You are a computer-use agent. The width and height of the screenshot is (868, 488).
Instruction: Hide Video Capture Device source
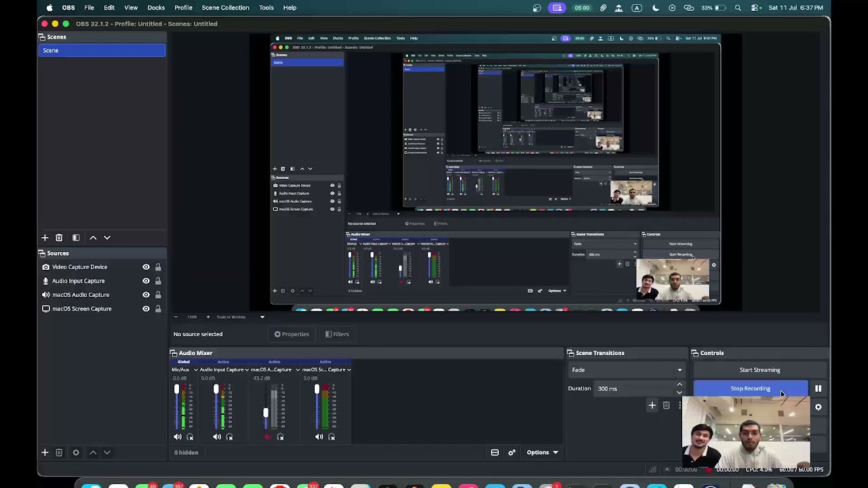(x=146, y=267)
